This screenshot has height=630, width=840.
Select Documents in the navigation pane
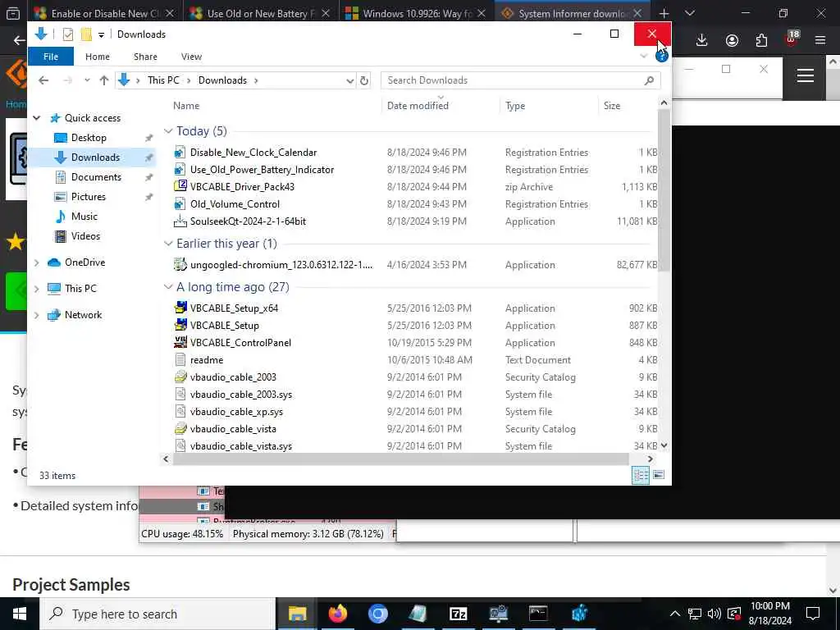pos(96,177)
